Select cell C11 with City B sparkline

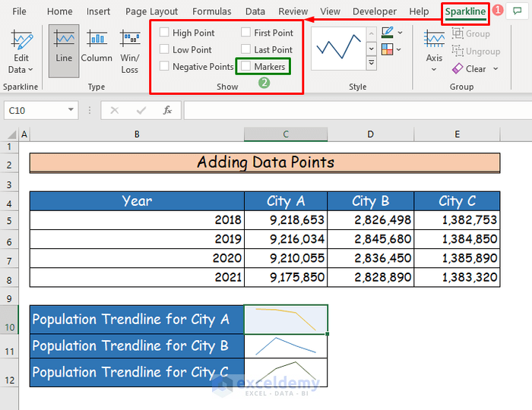pyautogui.click(x=286, y=346)
